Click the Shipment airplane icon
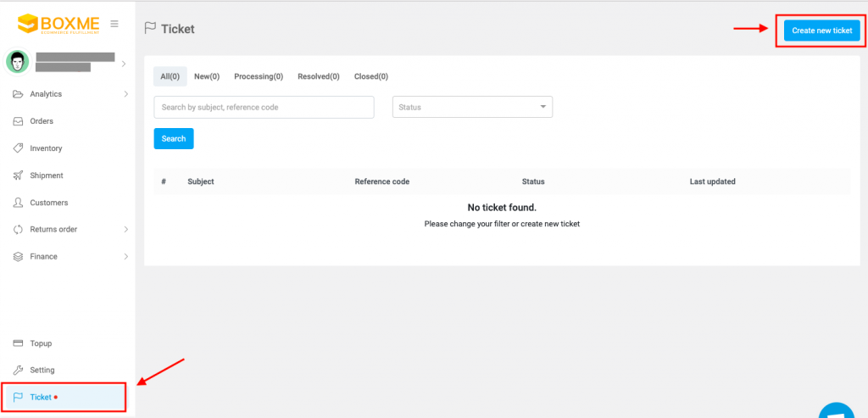868x418 pixels. coord(18,176)
